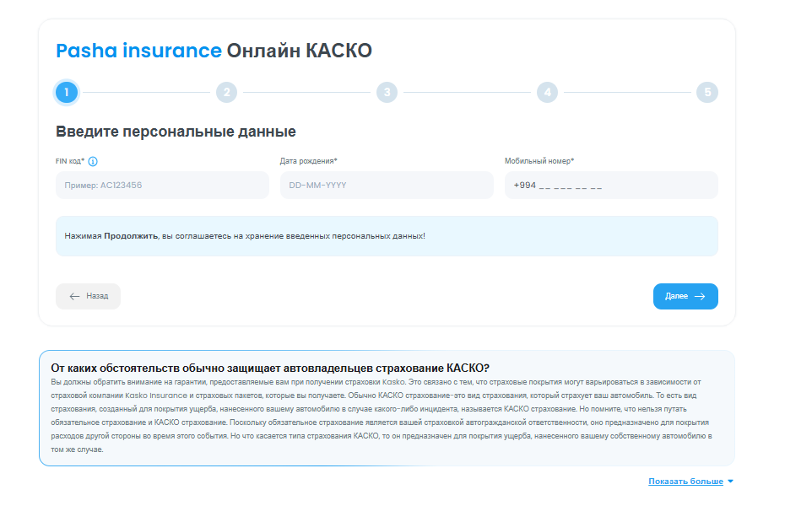The height and width of the screenshot is (522, 812).
Task: Click the Pasha insurance brand title
Action: coord(138,51)
